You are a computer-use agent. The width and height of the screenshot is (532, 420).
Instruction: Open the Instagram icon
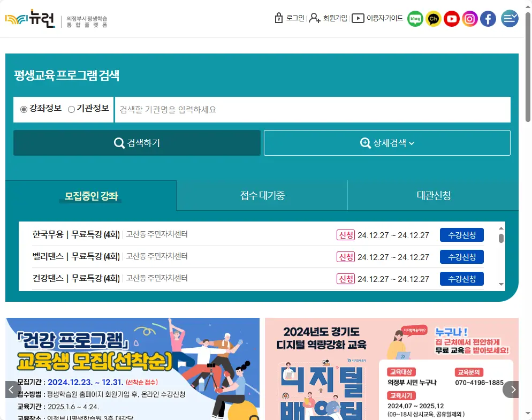470,19
